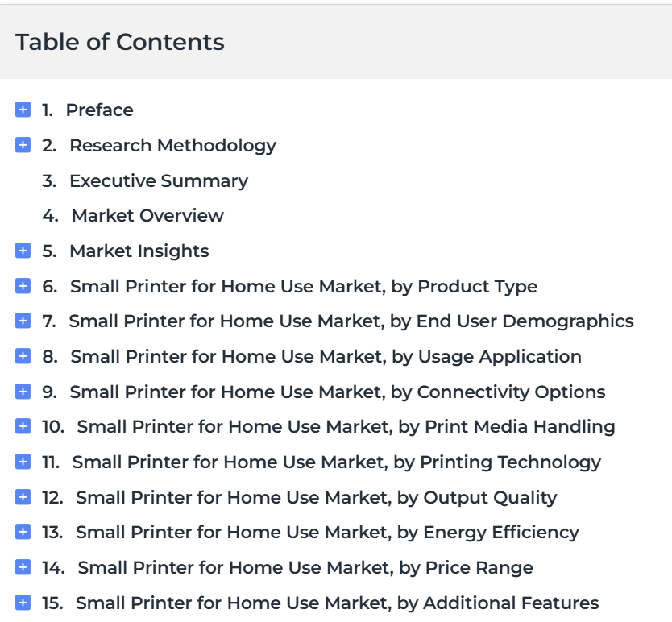Select the Preface heading text

pos(99,110)
